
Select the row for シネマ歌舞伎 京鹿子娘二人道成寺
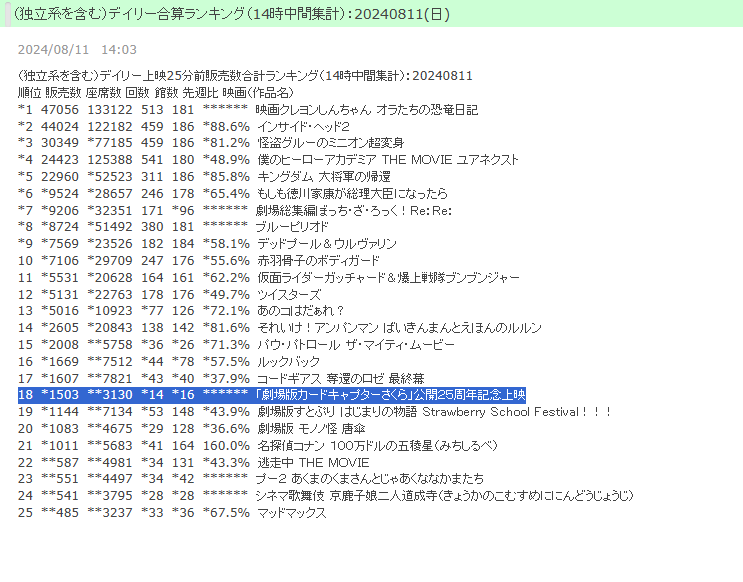(x=326, y=495)
